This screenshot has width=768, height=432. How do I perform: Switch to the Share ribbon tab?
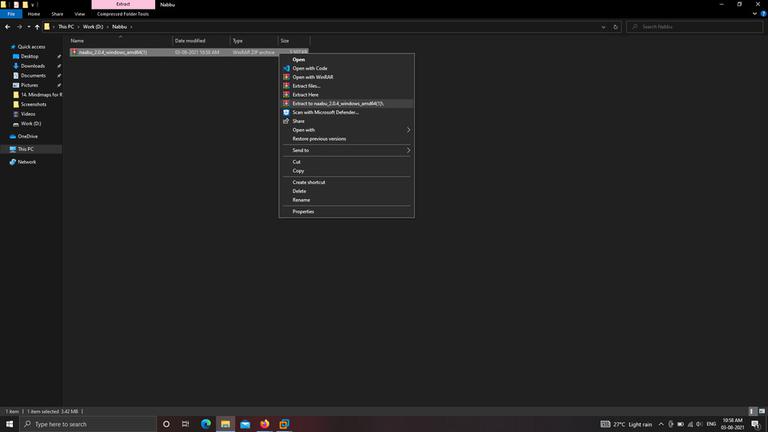pos(57,14)
